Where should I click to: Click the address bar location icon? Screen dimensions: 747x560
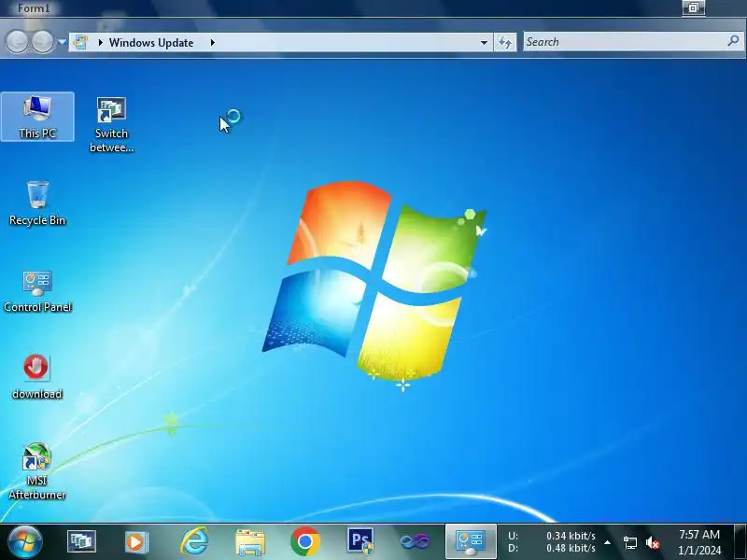pyautogui.click(x=80, y=42)
